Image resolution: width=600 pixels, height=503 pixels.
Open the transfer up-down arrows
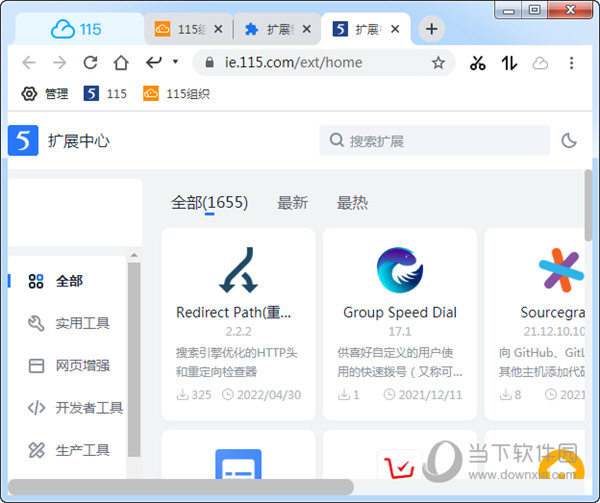(x=509, y=63)
